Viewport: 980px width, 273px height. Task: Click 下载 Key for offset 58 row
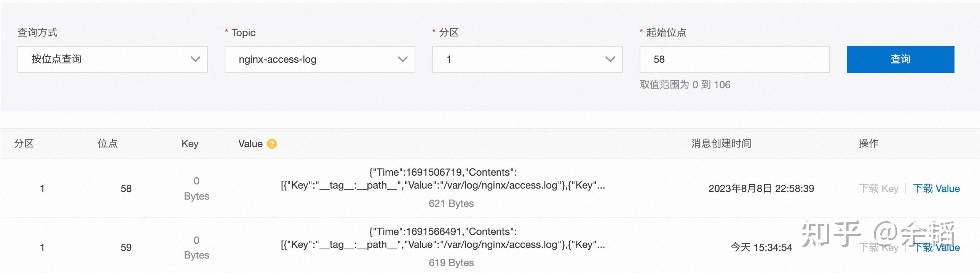(x=879, y=189)
